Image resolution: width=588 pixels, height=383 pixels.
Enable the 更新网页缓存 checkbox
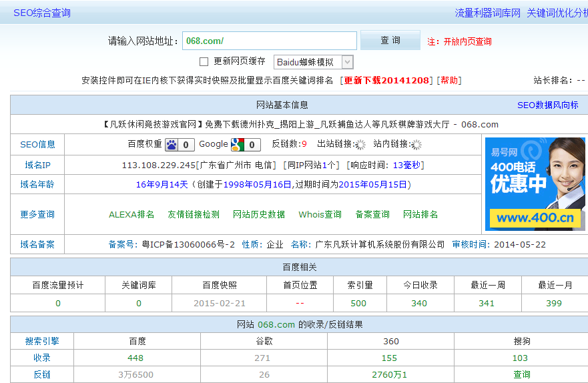204,62
